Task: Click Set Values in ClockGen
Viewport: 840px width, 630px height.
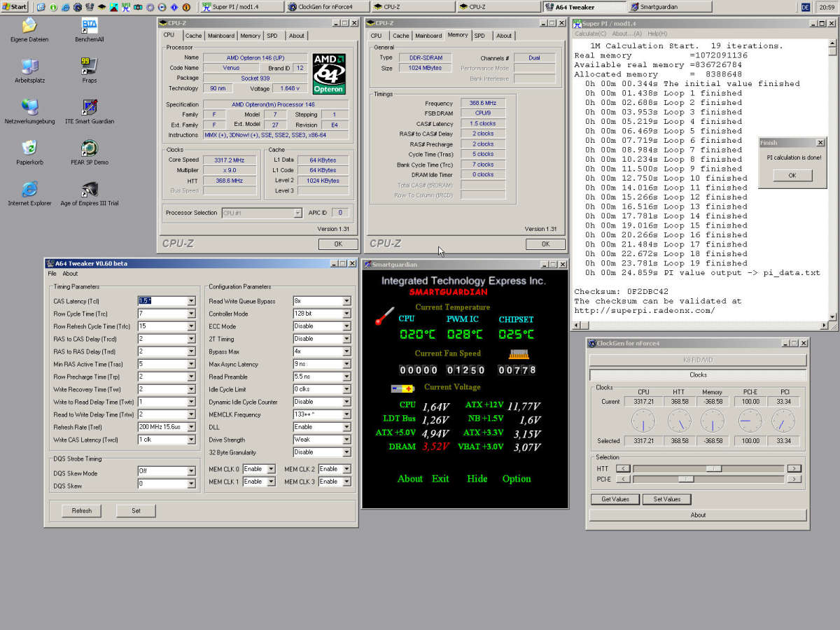Action: 666,499
